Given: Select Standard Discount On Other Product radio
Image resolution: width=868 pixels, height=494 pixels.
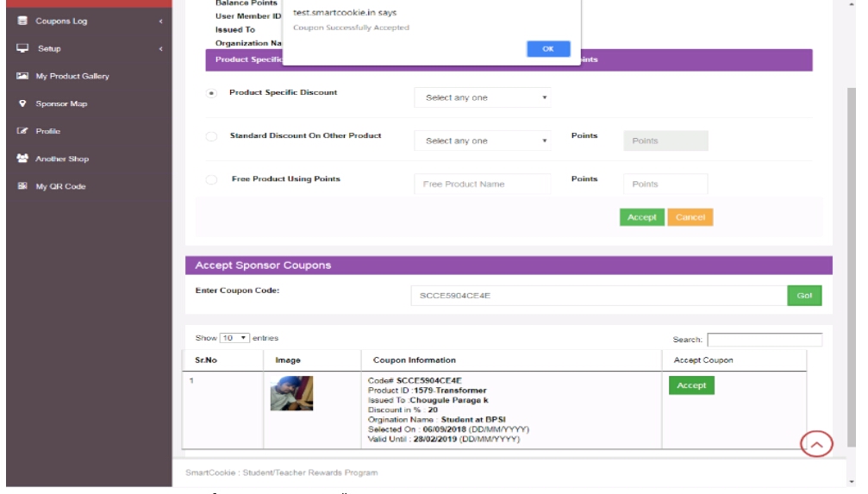Looking at the screenshot, I should [211, 136].
